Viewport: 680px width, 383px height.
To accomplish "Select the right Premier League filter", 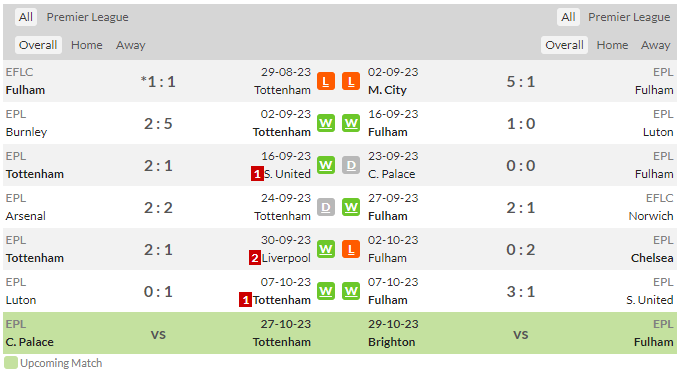I will coord(629,17).
